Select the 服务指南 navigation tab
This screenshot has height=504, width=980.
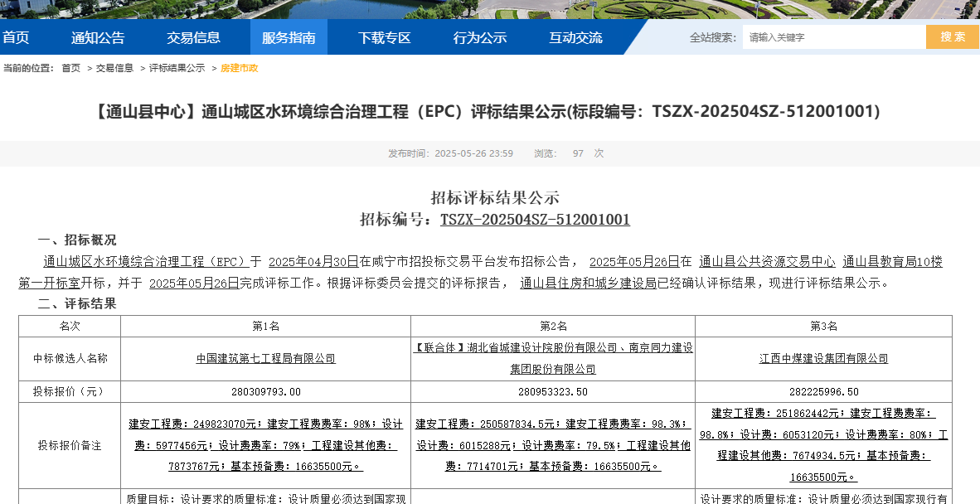pos(289,37)
